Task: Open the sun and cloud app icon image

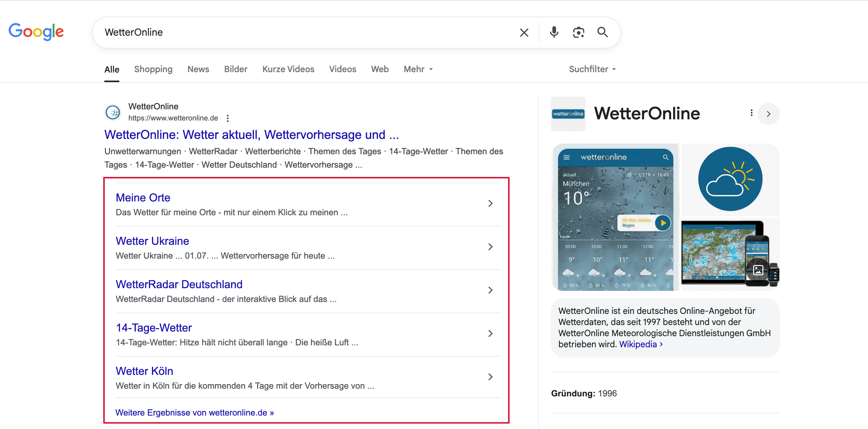Action: [x=730, y=179]
